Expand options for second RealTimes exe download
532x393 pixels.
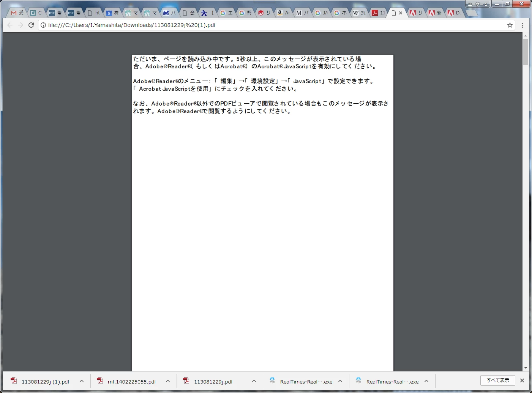[x=426, y=381]
